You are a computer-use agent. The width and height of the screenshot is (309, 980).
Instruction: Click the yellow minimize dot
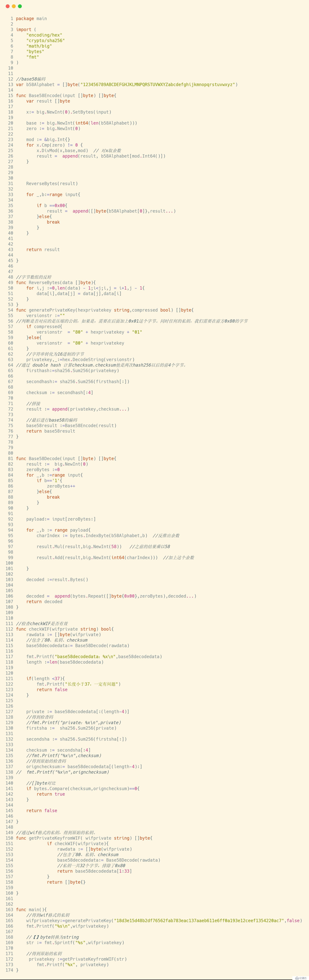pos(14,6)
